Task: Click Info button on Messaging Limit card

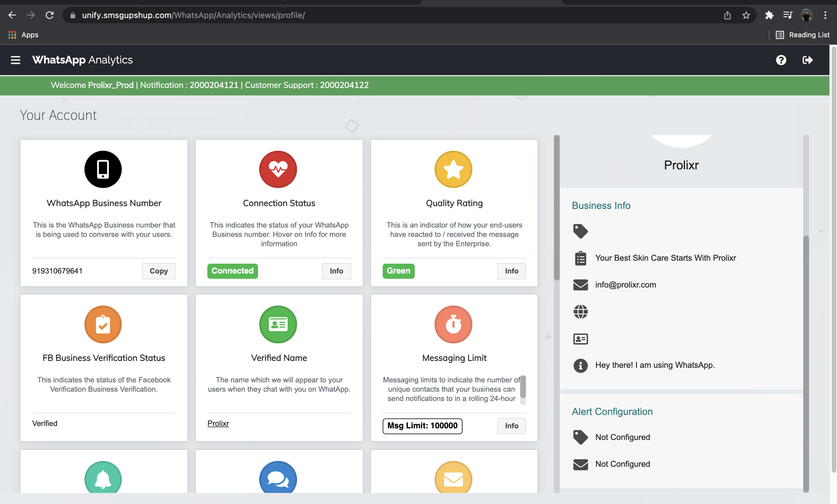Action: (x=511, y=426)
